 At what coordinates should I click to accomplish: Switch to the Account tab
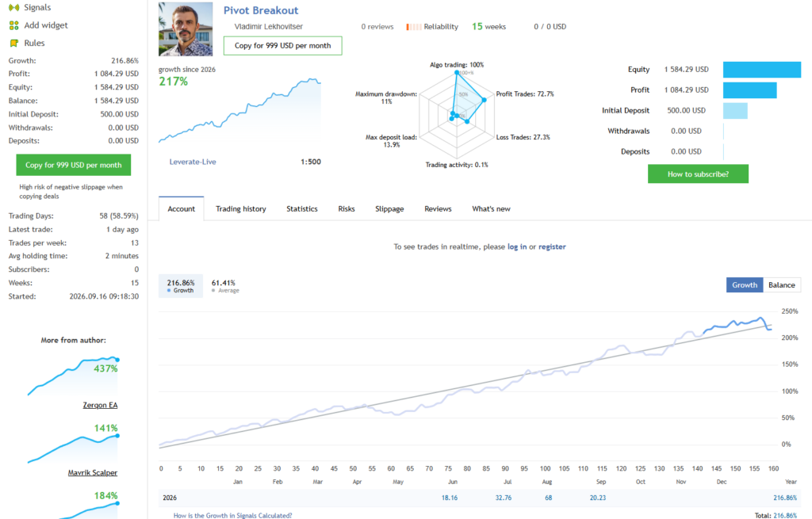pos(182,209)
